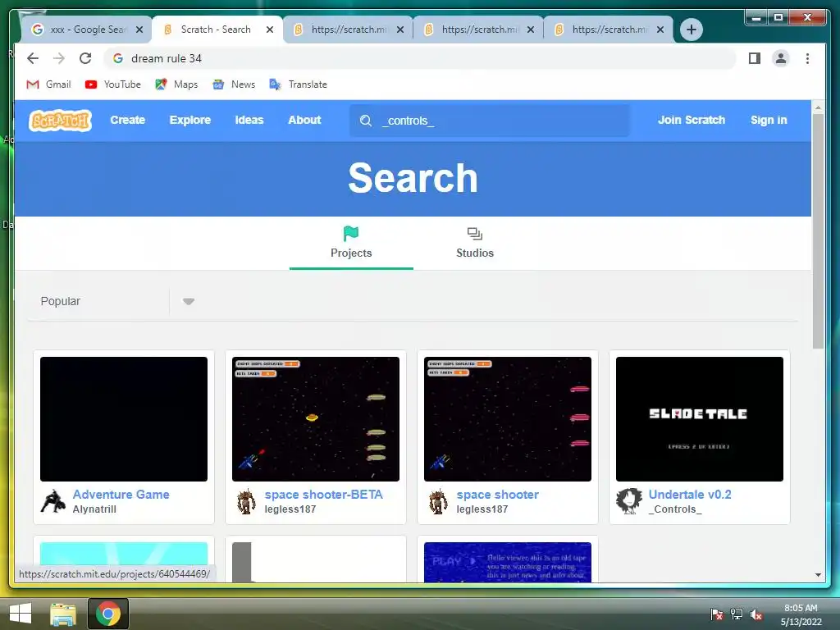Image resolution: width=840 pixels, height=630 pixels.
Task: Open the space shooter-BETA project title
Action: [323, 495]
